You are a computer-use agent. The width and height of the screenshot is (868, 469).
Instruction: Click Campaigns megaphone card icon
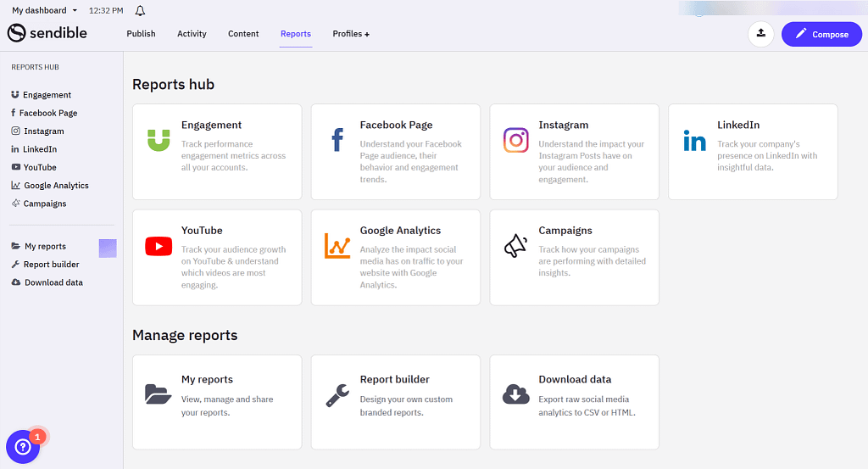[x=515, y=246]
